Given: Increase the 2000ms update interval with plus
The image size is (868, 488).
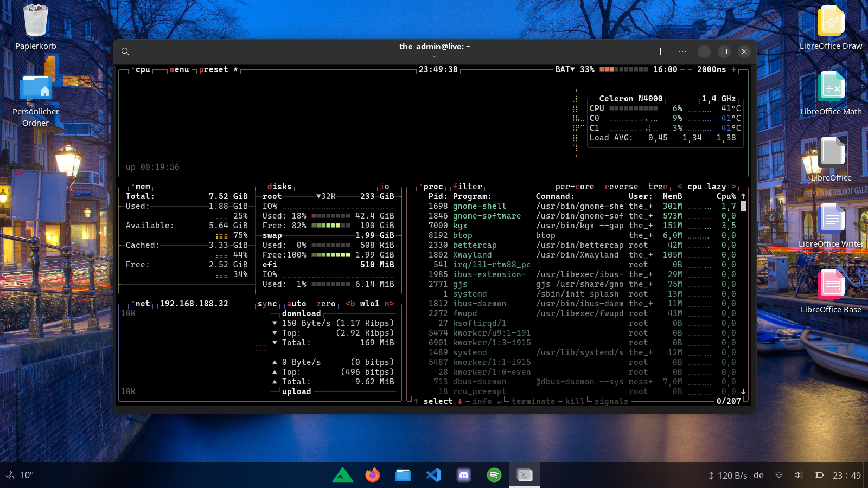Looking at the screenshot, I should pos(733,69).
